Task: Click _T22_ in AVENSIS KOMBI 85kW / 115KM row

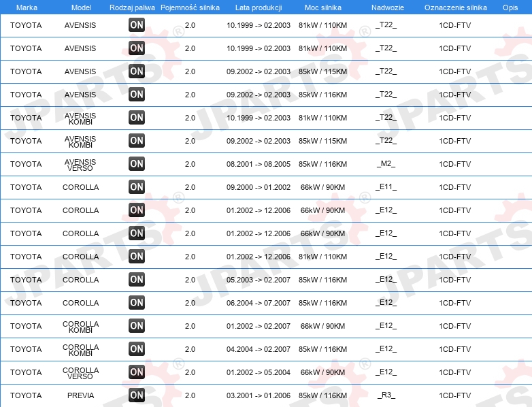Action: (x=386, y=140)
